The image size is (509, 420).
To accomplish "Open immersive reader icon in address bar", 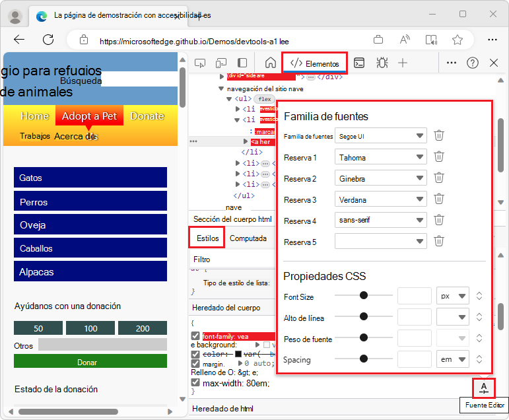I will point(431,40).
